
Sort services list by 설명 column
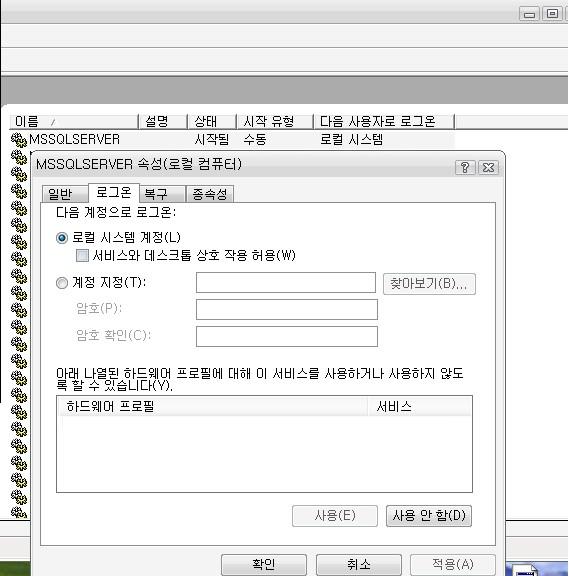163,122
